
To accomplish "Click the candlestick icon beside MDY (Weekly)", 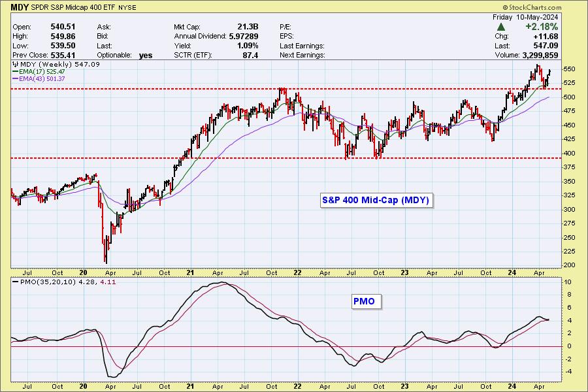I will (16, 64).
